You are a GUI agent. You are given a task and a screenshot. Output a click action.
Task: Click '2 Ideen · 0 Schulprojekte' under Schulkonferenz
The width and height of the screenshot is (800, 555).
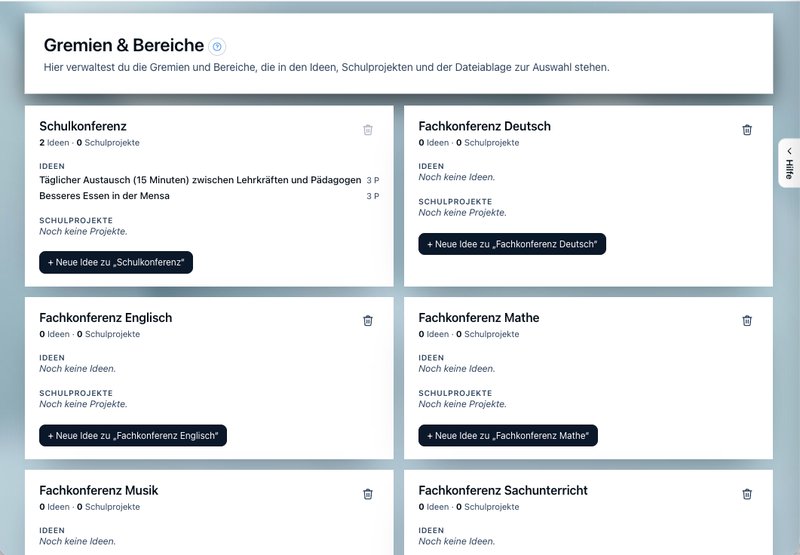(89, 143)
